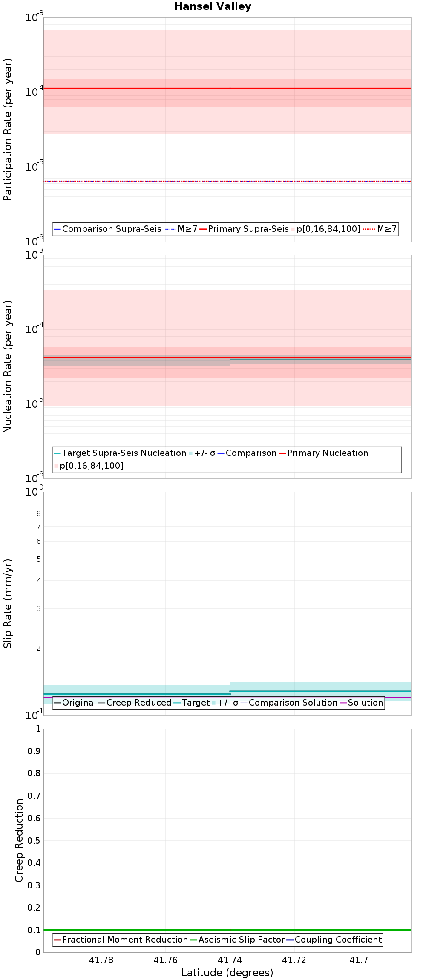Viewport: 426px width, 980px height.
Task: Click the Creep Reduction y-axis label
Action: [x=19, y=840]
